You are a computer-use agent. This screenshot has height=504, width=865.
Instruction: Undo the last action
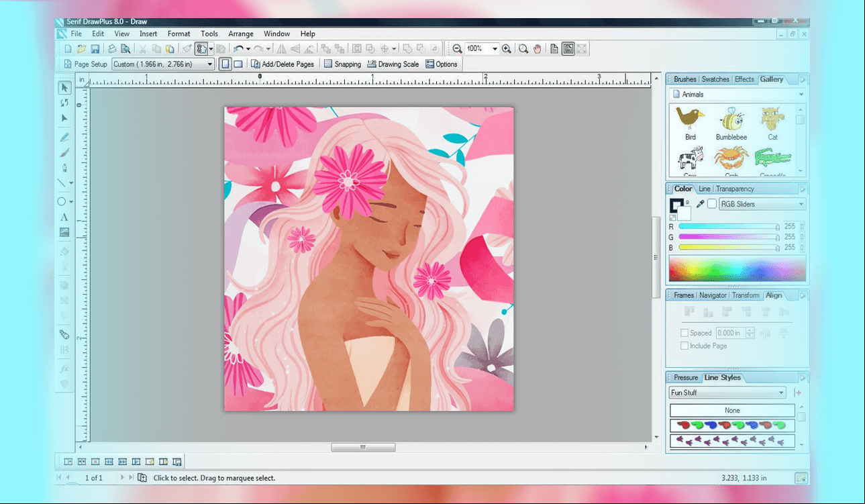point(238,49)
